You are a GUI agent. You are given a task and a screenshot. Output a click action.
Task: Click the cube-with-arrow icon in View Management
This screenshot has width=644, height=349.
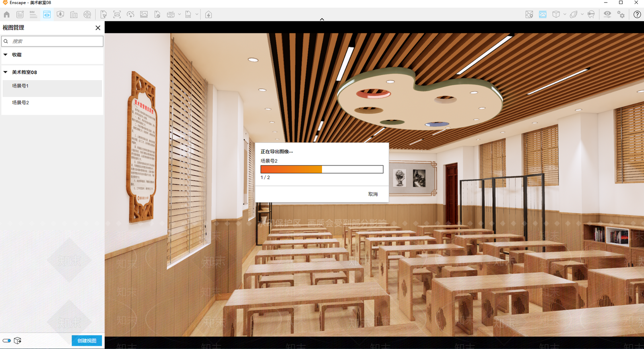coord(18,341)
